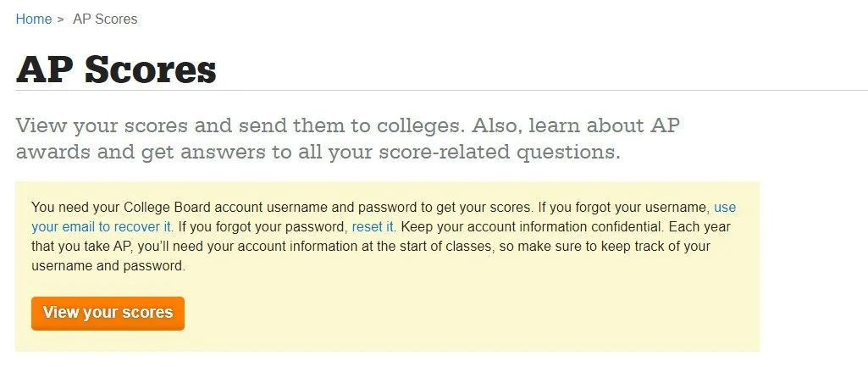868x367 pixels.
Task: Follow the 'reset it' password link
Action: [373, 227]
